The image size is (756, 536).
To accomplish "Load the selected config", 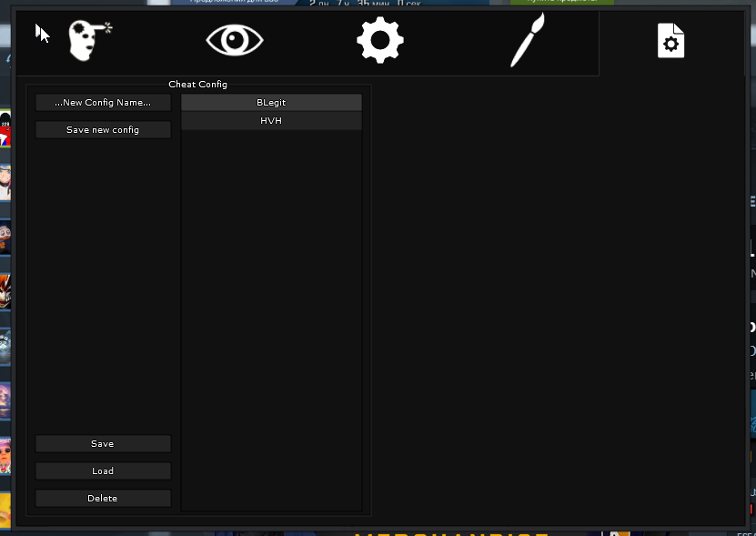I will [x=103, y=471].
